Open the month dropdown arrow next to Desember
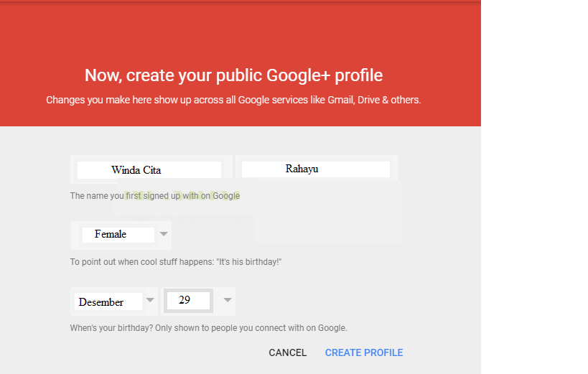588x374 pixels. tap(150, 300)
